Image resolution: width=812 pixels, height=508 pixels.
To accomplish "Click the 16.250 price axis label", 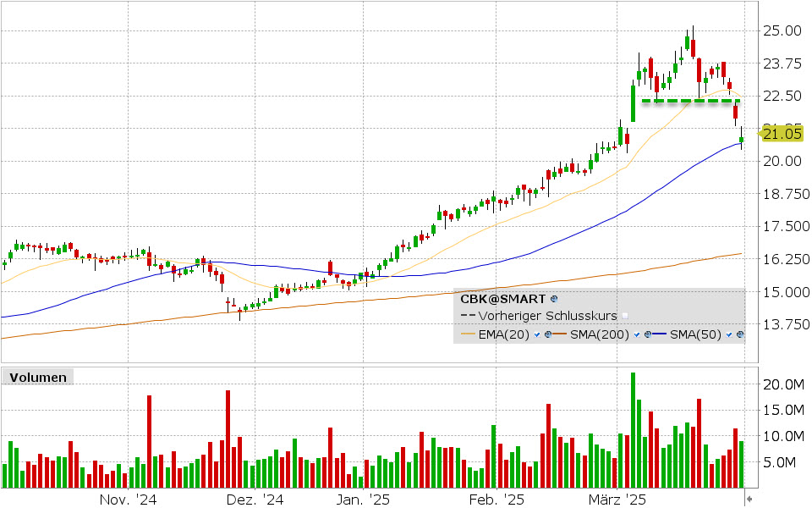I will pyautogui.click(x=786, y=259).
